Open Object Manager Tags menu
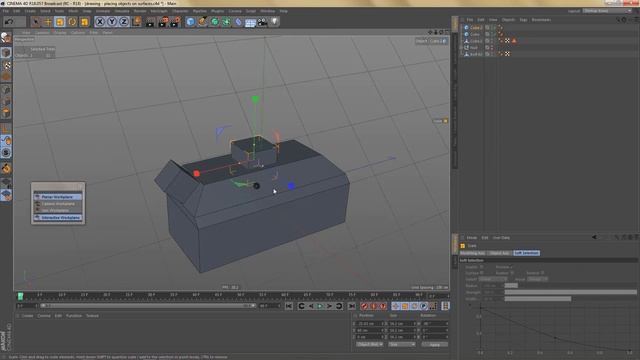This screenshot has height=360, width=640. pyautogui.click(x=523, y=20)
